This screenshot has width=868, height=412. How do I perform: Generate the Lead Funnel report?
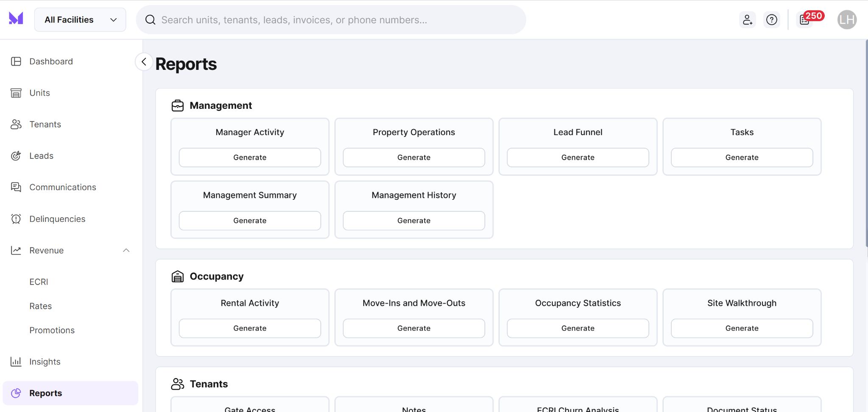point(578,158)
